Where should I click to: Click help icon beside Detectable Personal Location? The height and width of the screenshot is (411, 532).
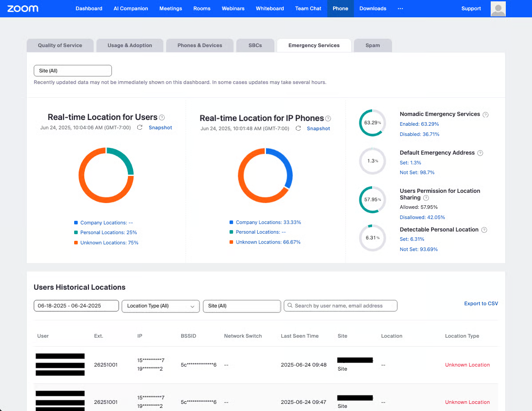484,230
